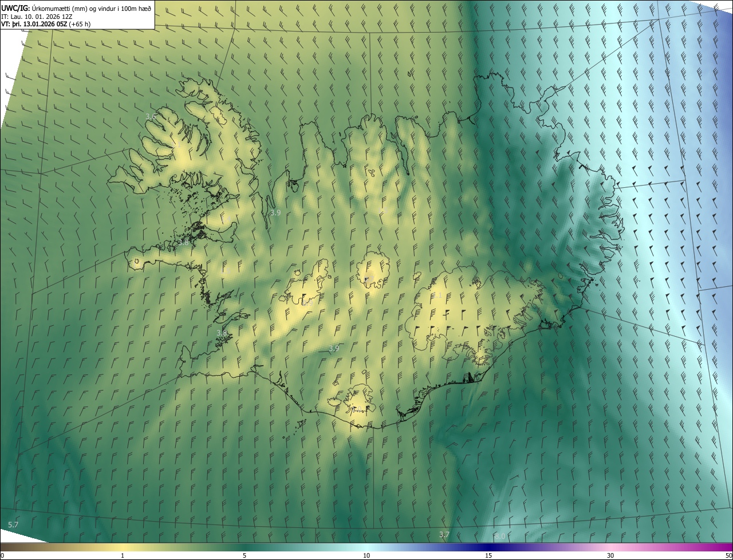733x560 pixels.
Task: Click the '30' tick on the color scale
Action: click(610, 555)
